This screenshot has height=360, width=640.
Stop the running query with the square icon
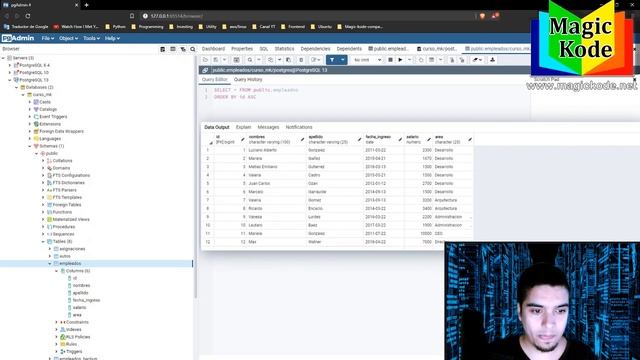[390, 60]
